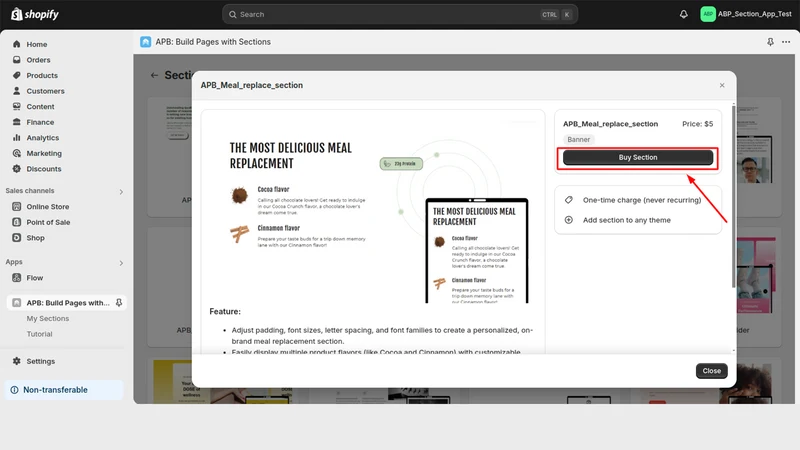Click the Close button in modal
Viewport: 800px width, 450px height.
pos(711,371)
